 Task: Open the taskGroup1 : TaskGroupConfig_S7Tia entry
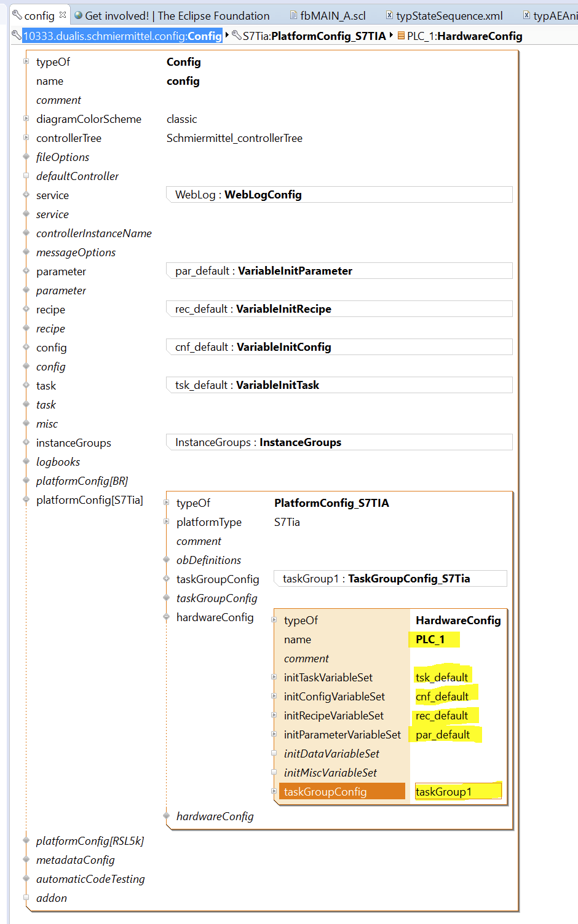click(390, 579)
